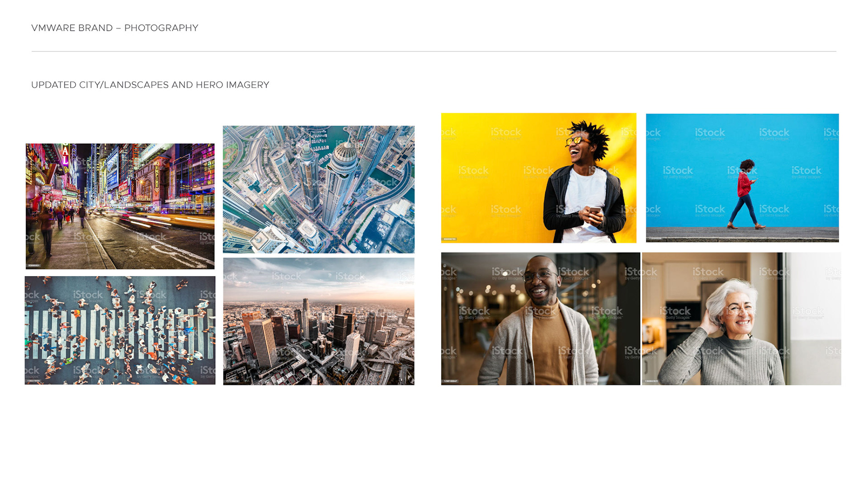Select the Times Square night street photo
The height and width of the screenshot is (488, 868).
pyautogui.click(x=120, y=206)
